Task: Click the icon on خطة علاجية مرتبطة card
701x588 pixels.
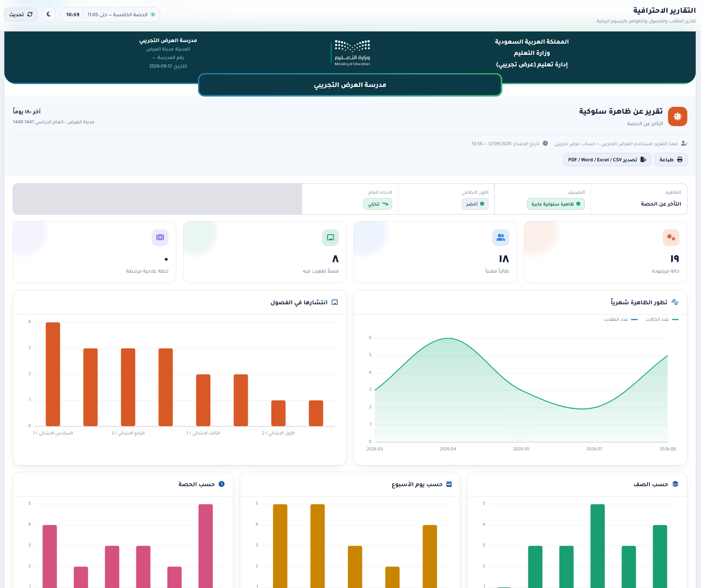Action: pyautogui.click(x=160, y=237)
